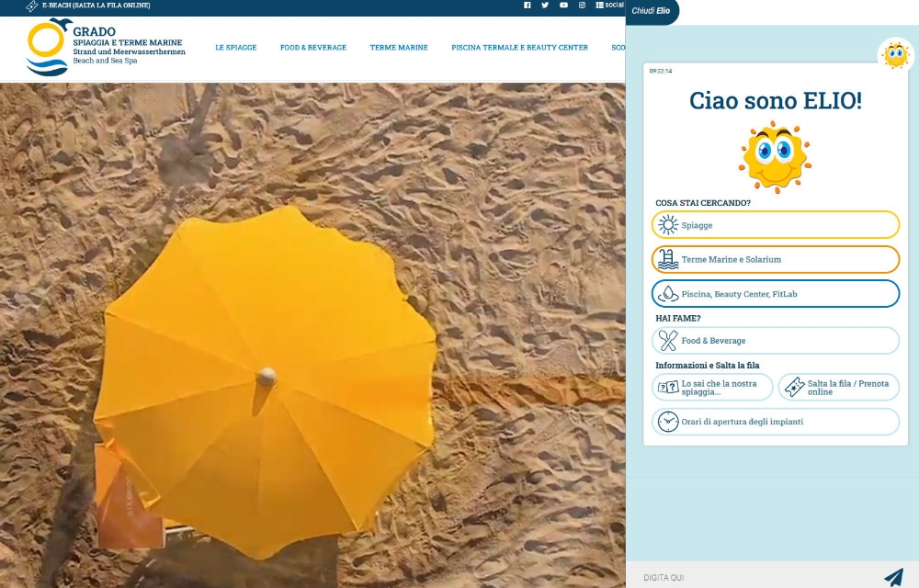919x588 pixels.
Task: Select Terme Marine e Solarium option
Action: coord(776,259)
